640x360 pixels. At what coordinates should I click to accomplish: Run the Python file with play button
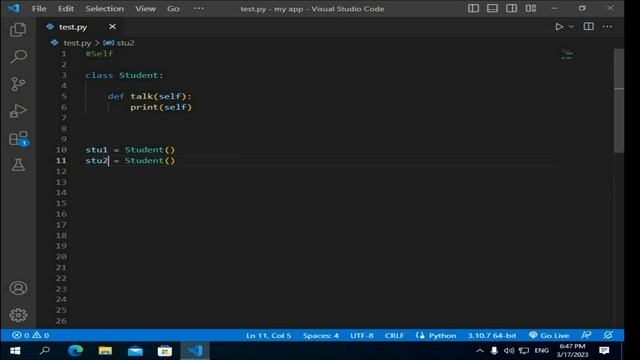click(x=559, y=27)
